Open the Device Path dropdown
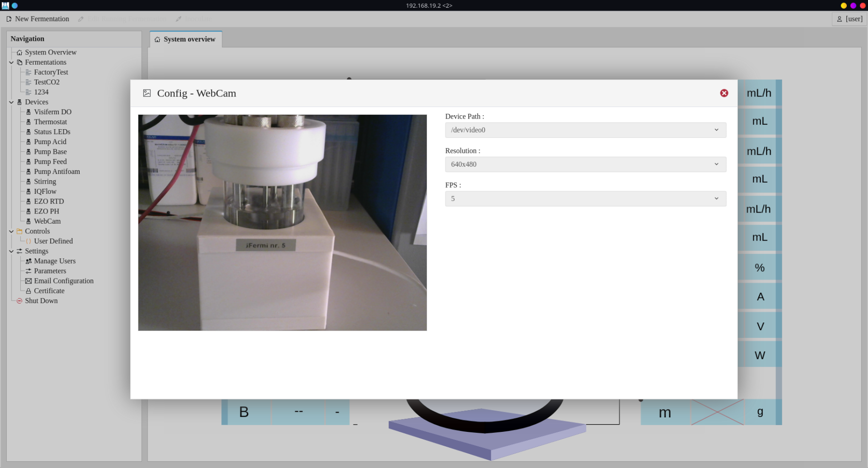 [585, 130]
